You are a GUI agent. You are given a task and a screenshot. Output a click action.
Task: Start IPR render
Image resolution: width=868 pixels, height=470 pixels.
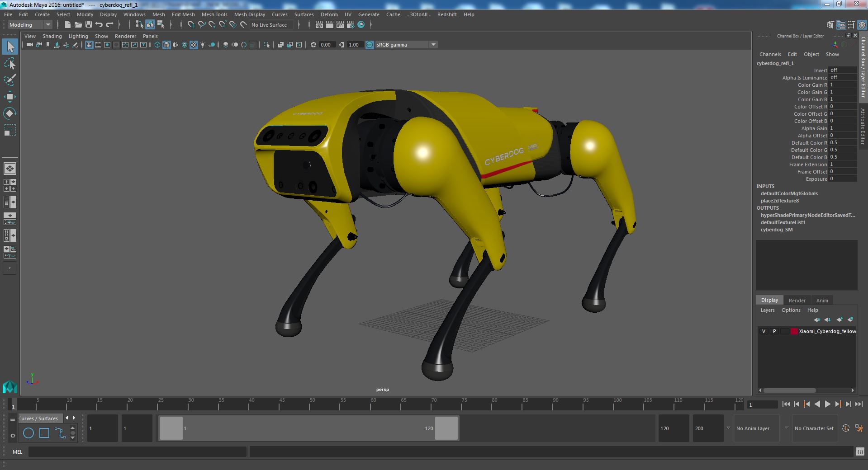(340, 24)
